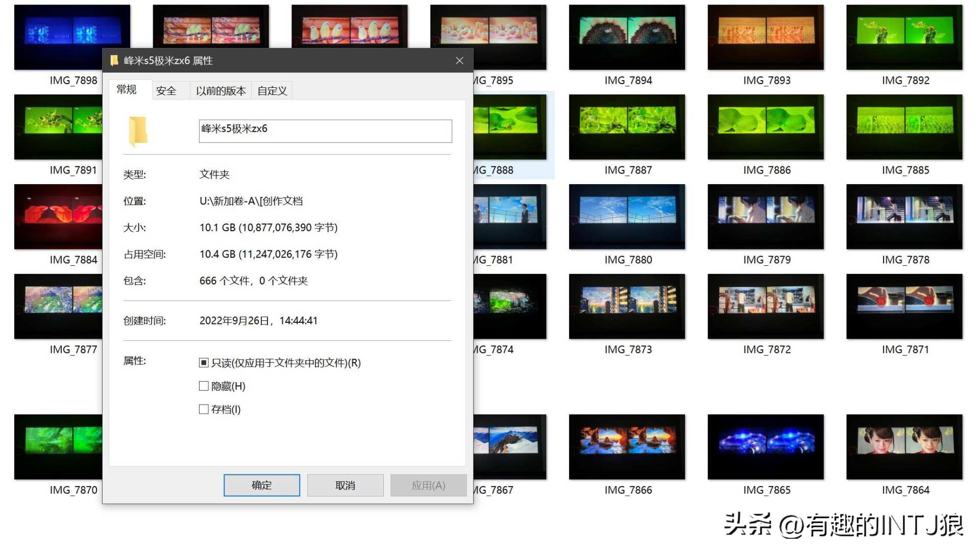Click the yellow folder icon in the dialog
980x553 pixels.
click(137, 131)
